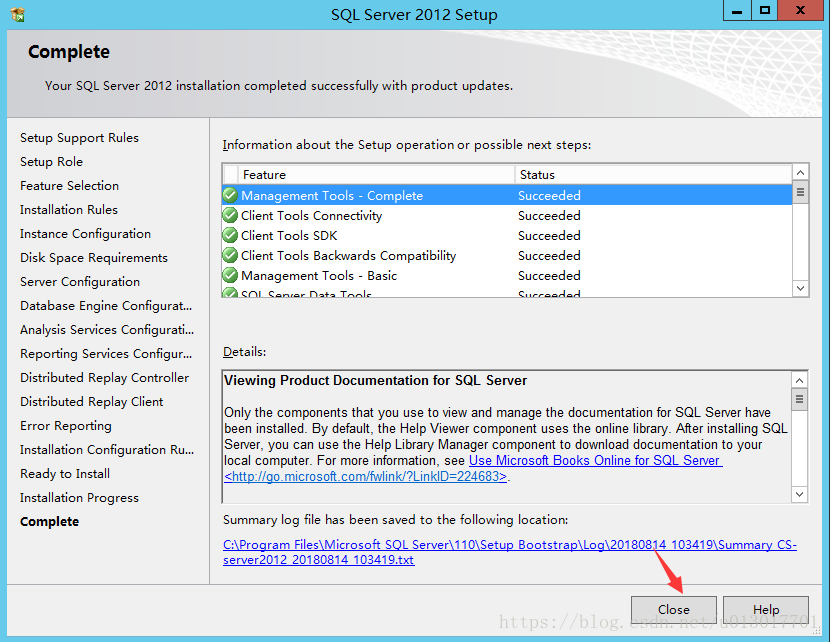
Task: Click Reporting Services Configuration step
Action: tap(106, 354)
